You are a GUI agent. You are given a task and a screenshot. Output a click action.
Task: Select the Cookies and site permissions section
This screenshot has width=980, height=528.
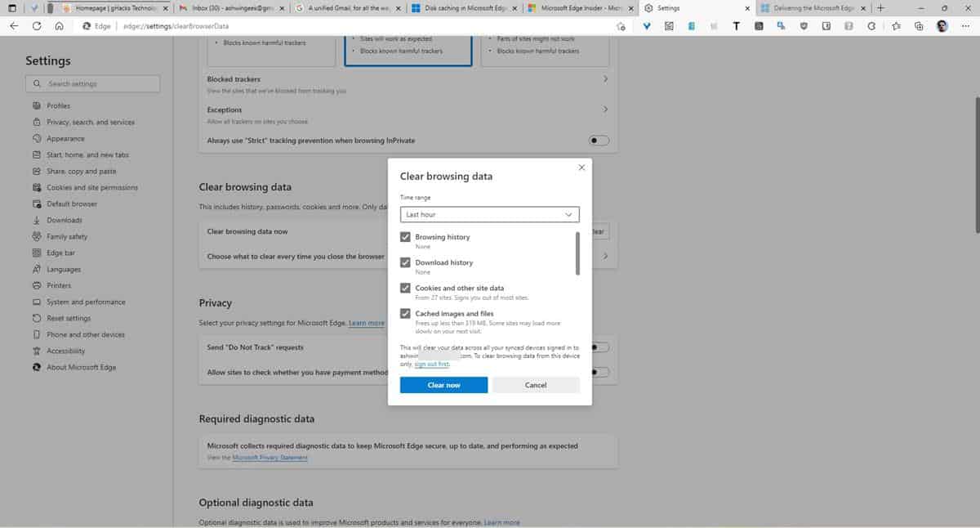click(93, 187)
